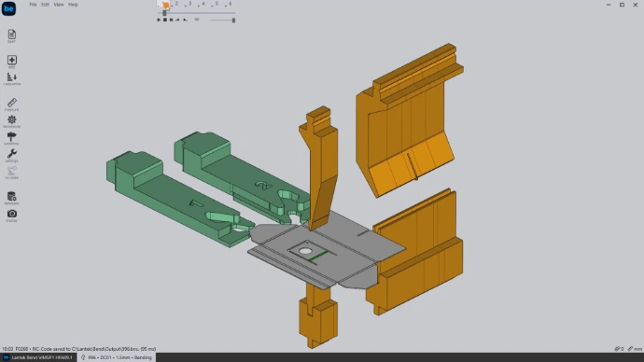Click the skip-to-step playback button
The height and width of the screenshot is (362, 644).
(172, 20)
